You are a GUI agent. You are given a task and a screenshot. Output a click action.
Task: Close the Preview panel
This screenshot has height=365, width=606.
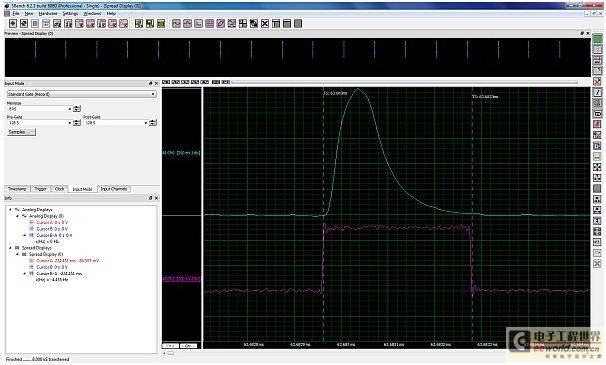click(x=588, y=33)
